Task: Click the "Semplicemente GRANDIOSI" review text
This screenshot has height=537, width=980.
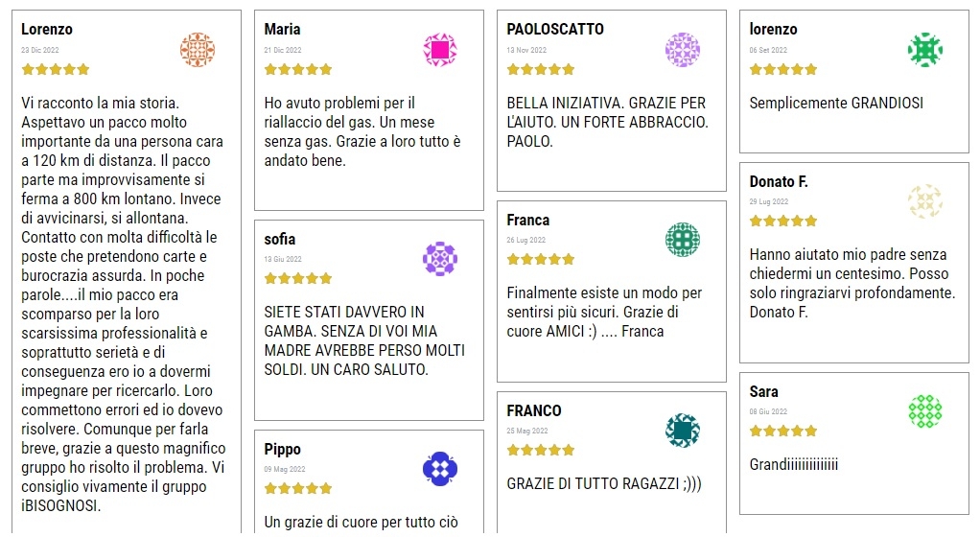Action: 836,104
